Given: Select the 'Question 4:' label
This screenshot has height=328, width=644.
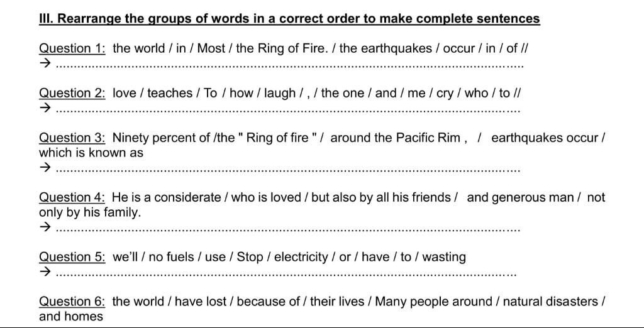Looking at the screenshot, I should click(x=73, y=198).
